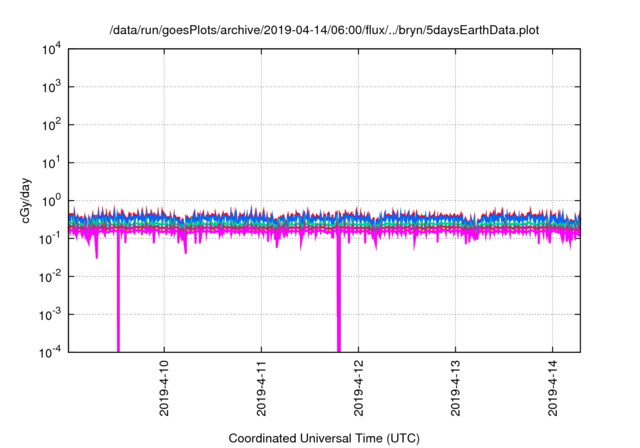The height and width of the screenshot is (448, 640).
Task: Click the 10^0 y-axis tick label
Action: pos(51,201)
